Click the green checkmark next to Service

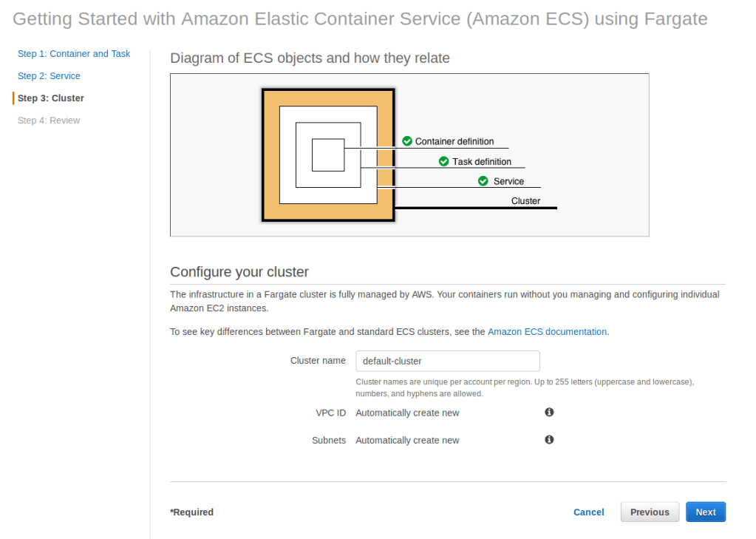[x=483, y=181]
